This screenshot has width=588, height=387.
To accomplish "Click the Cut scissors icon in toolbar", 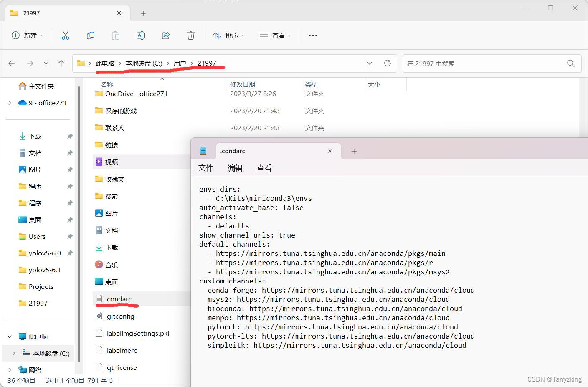I will coord(66,35).
